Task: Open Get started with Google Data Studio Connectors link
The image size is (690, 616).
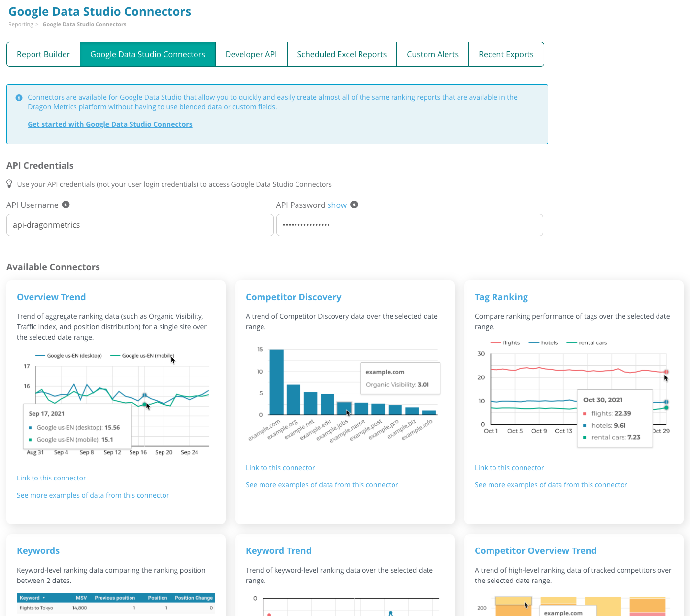Action: coord(110,124)
